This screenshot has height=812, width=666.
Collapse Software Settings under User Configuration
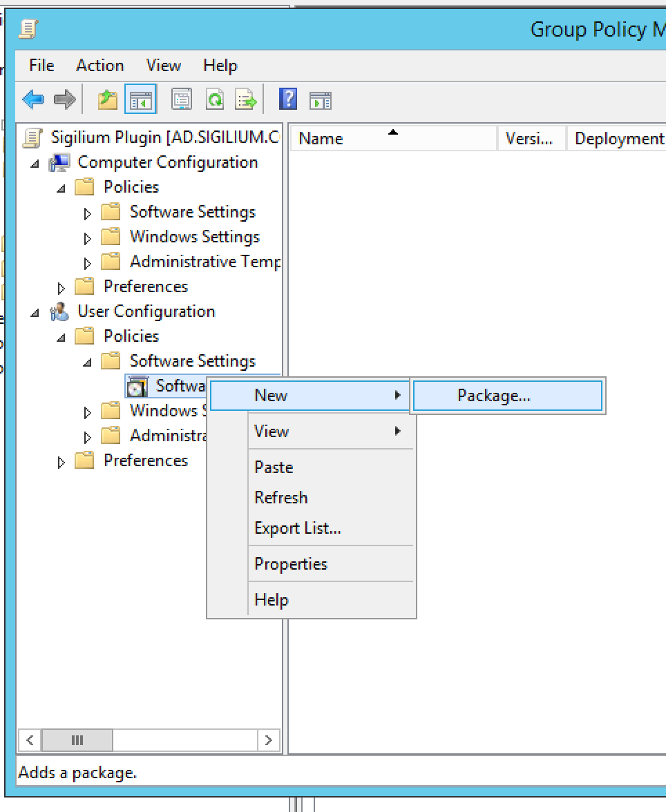(x=88, y=363)
